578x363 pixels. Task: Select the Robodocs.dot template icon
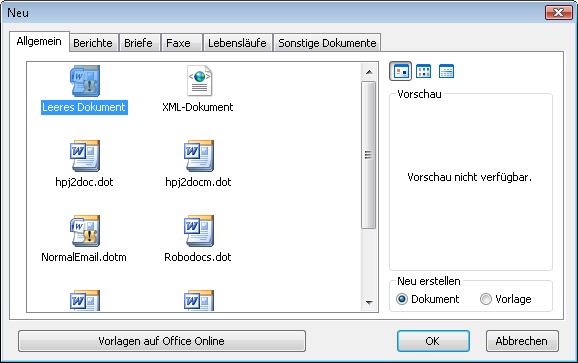click(199, 231)
